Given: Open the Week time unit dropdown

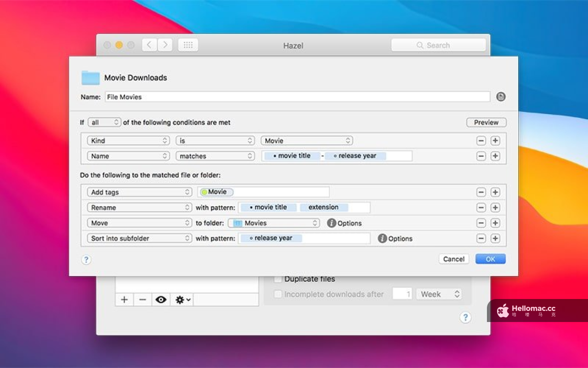Looking at the screenshot, I should (x=439, y=294).
